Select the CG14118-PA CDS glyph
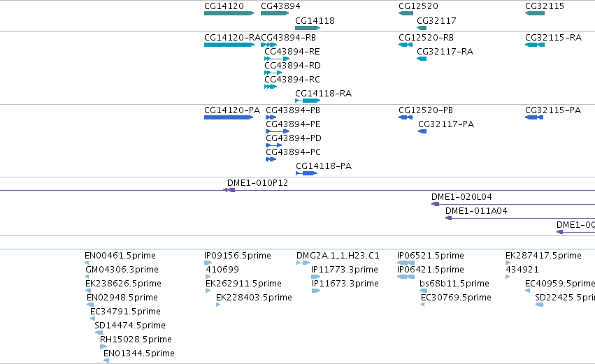Viewport: 595px width, 364px height. 306,174
